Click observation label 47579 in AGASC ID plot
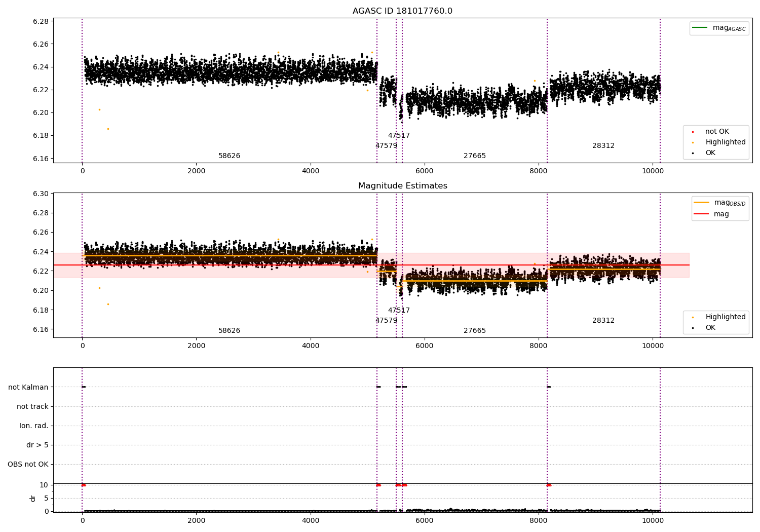760x532 pixels. coord(386,146)
